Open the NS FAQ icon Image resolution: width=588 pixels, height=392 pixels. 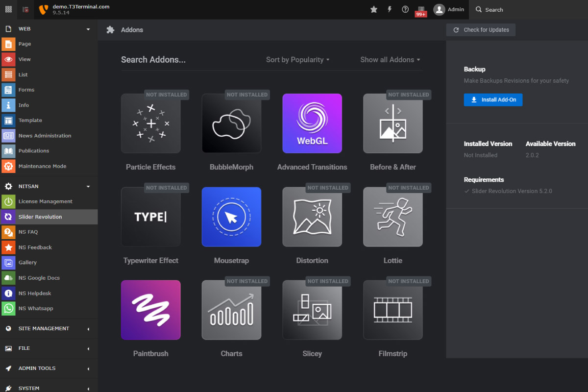[x=8, y=232]
